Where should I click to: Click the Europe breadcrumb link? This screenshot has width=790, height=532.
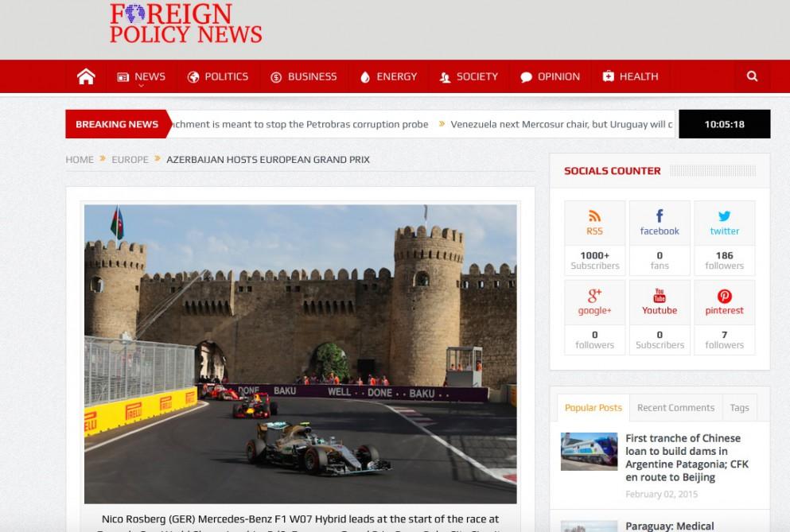coord(130,159)
